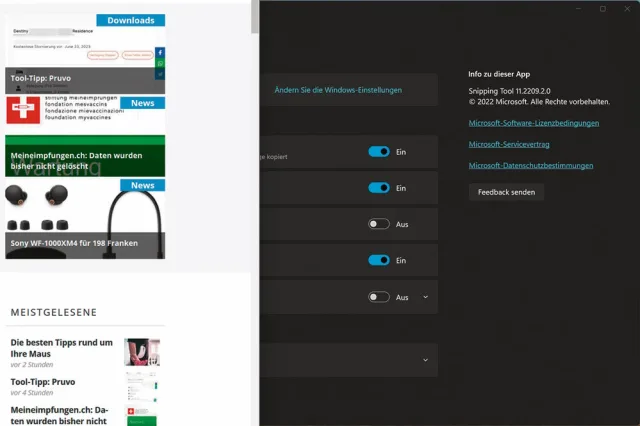
Task: Open Microsoft-Datenschutzbestimmungen link
Action: click(x=531, y=166)
